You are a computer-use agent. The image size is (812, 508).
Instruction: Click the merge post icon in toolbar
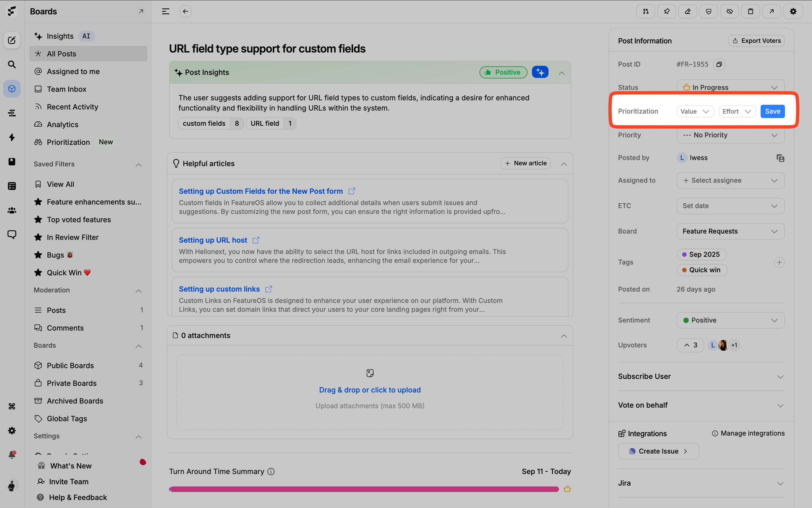click(645, 11)
